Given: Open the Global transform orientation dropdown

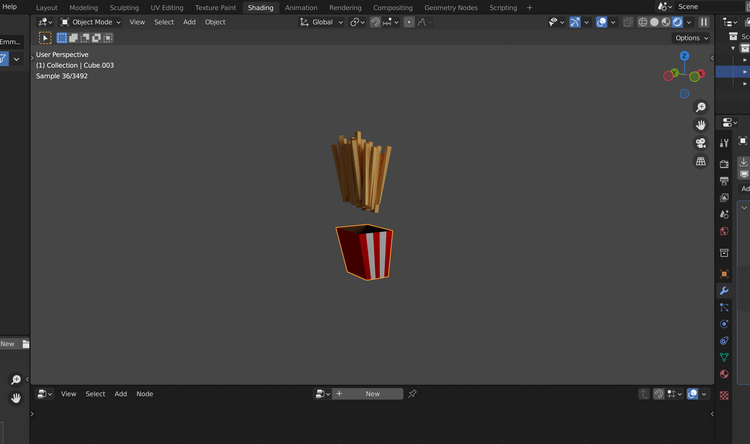Looking at the screenshot, I should (x=322, y=22).
